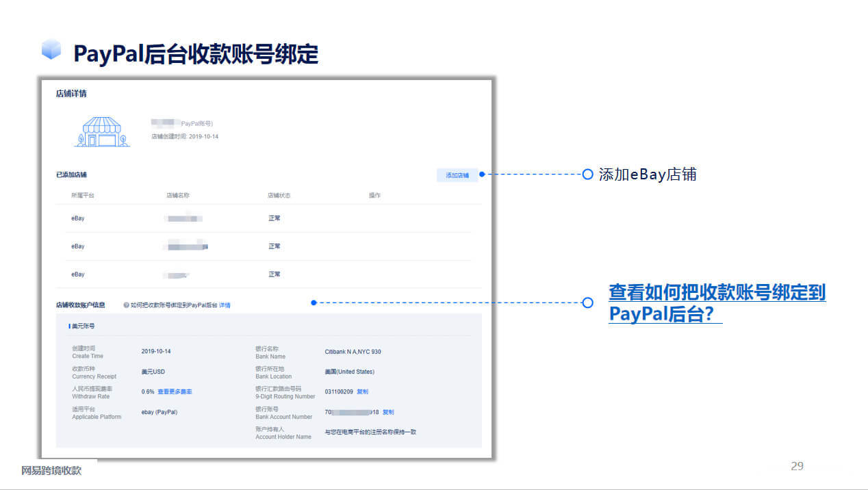Click the 美元账号 section heading
The height and width of the screenshot is (490, 868).
(83, 326)
